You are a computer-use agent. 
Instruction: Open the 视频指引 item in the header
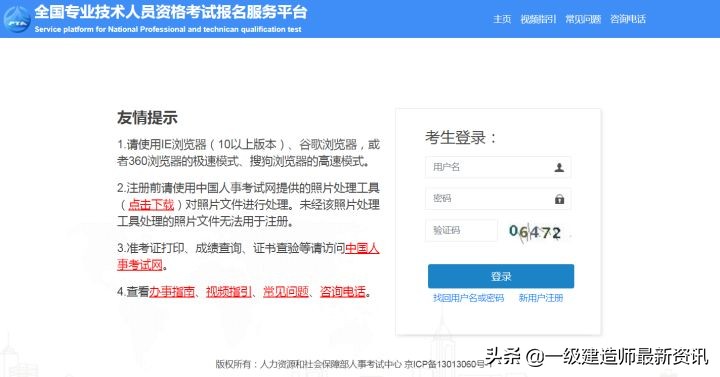pyautogui.click(x=538, y=19)
